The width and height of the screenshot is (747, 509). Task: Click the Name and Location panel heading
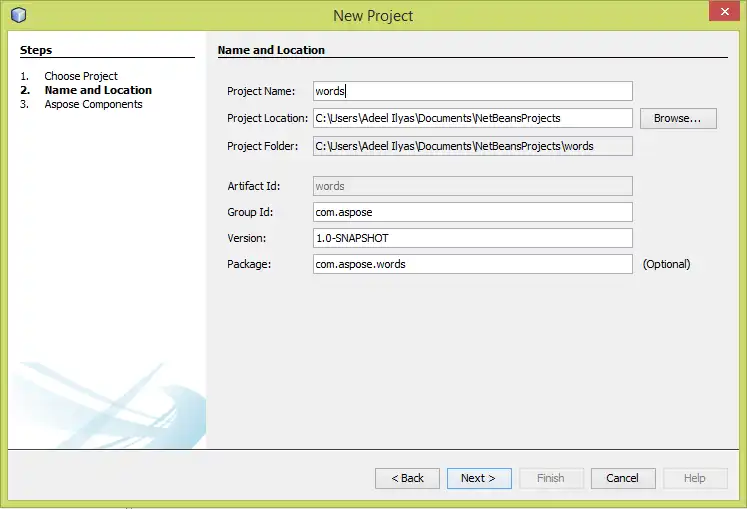click(x=271, y=50)
